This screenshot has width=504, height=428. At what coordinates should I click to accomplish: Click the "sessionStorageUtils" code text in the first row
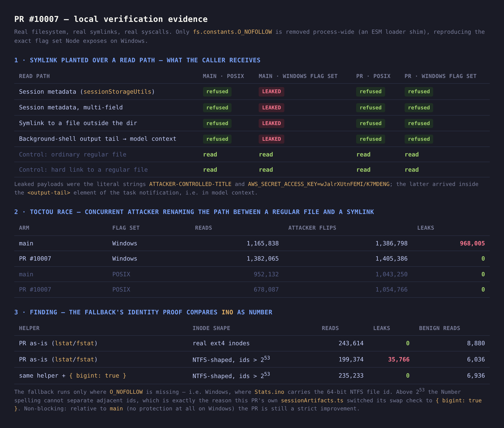point(117,92)
